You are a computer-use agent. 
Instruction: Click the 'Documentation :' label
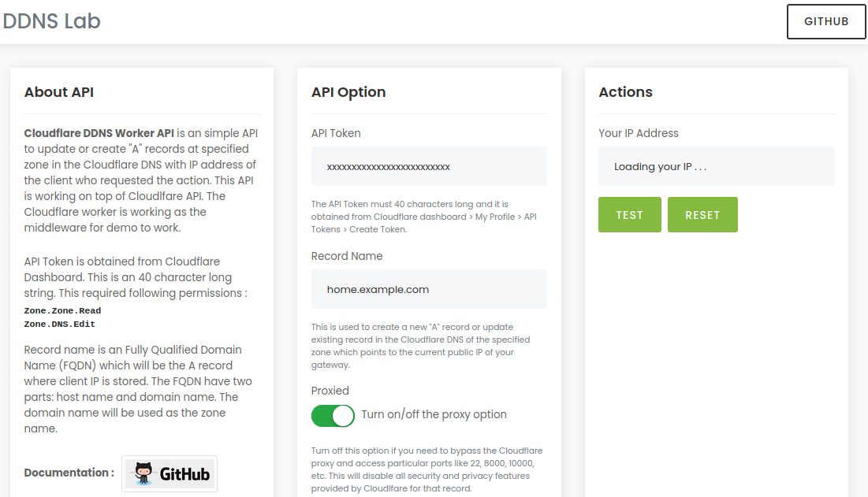[x=69, y=473]
